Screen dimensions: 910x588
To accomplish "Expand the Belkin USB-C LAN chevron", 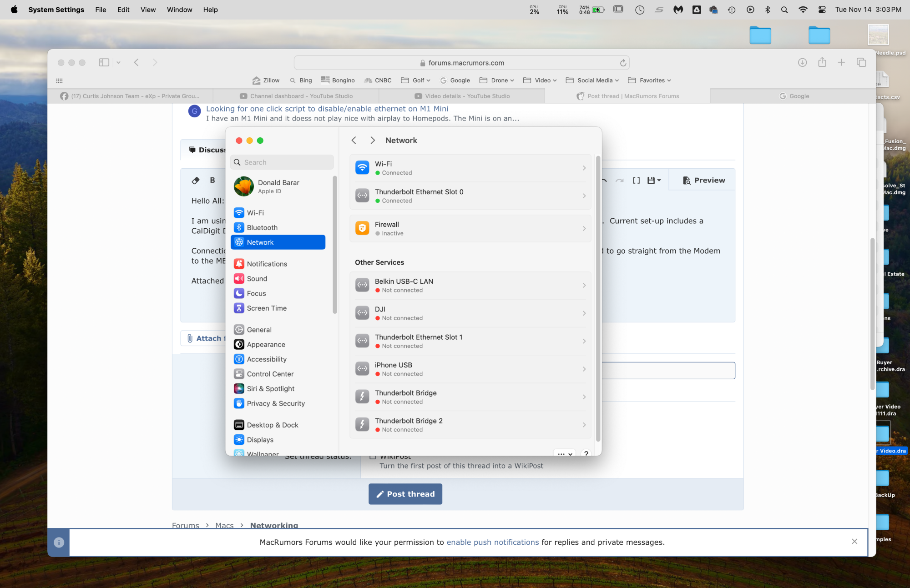I will [x=584, y=286].
